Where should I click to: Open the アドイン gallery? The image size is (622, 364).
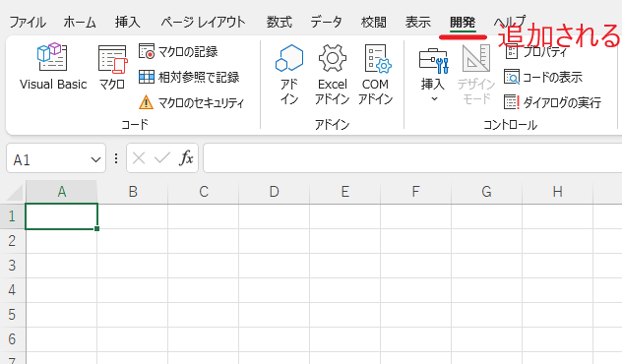(289, 74)
